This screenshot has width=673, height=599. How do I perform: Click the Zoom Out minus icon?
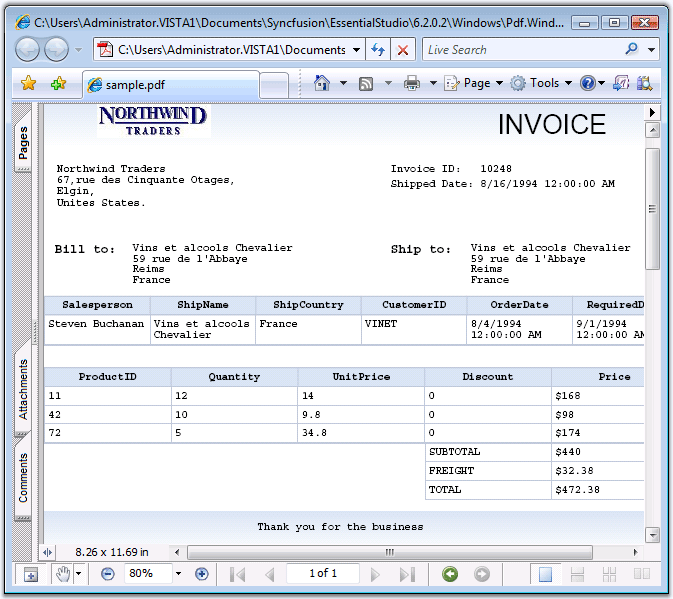pyautogui.click(x=108, y=574)
